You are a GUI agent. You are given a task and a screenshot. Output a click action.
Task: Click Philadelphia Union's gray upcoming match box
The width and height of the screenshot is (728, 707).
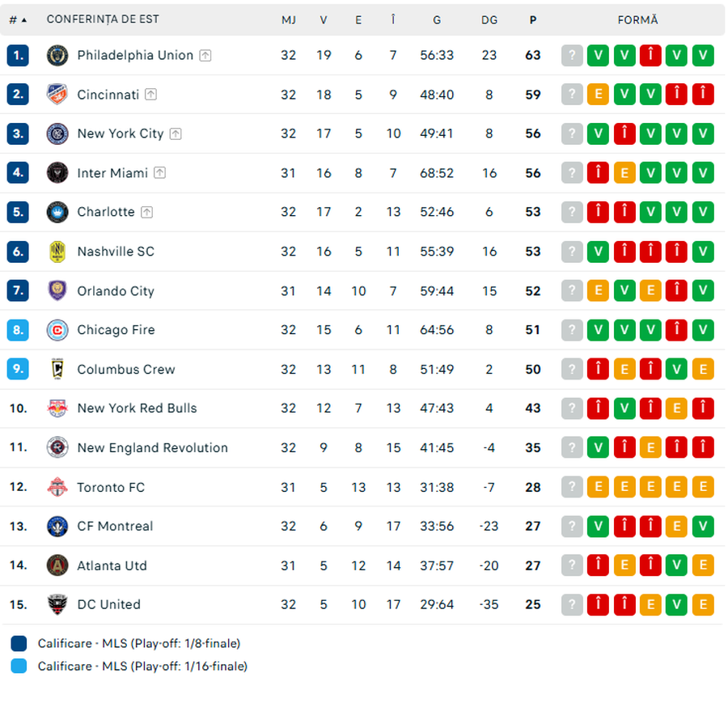click(x=572, y=55)
